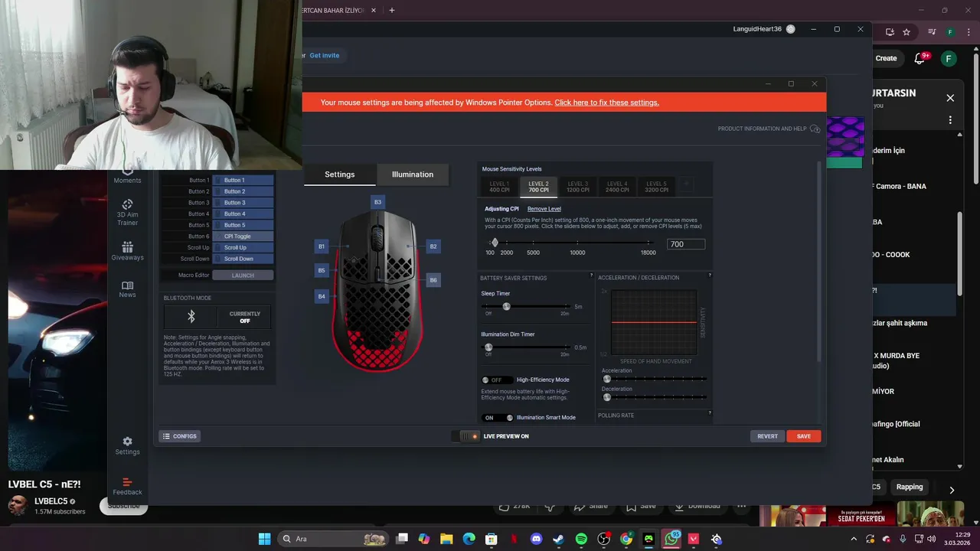The width and height of the screenshot is (980, 551).
Task: Add a new CPI level with plus
Action: click(687, 184)
